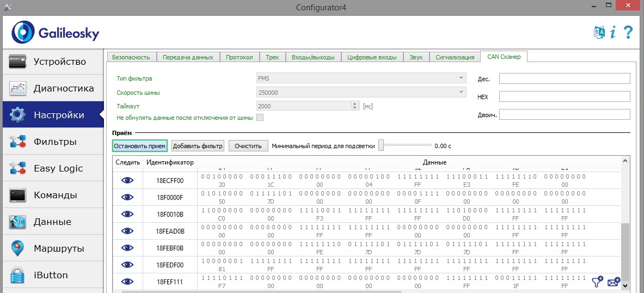Image resolution: width=644 pixels, height=293 pixels.
Task: Click the info 'i' icon
Action: (x=613, y=32)
